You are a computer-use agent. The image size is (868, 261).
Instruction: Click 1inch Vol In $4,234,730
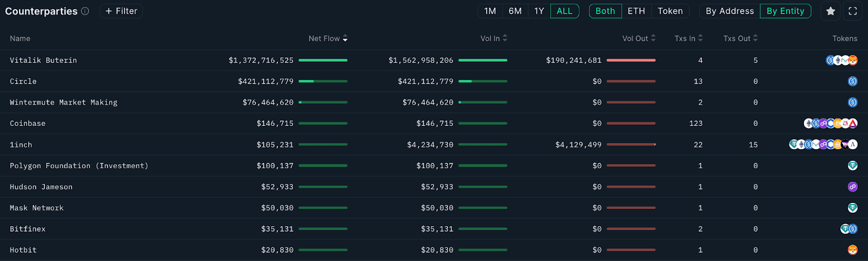[x=430, y=145]
